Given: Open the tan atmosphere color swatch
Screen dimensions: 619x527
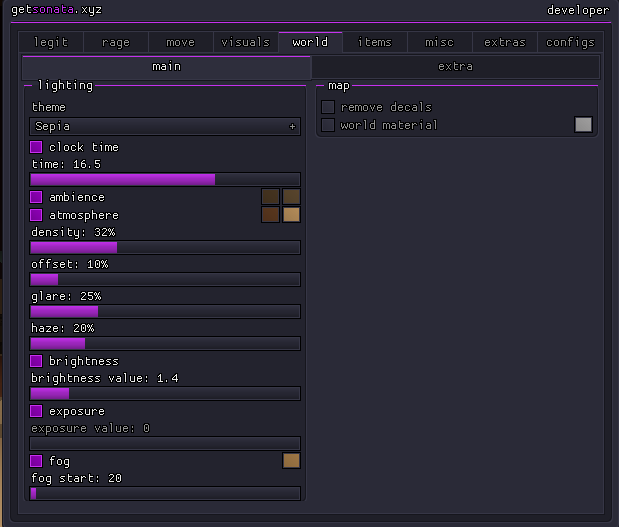Looking at the screenshot, I should click(291, 215).
